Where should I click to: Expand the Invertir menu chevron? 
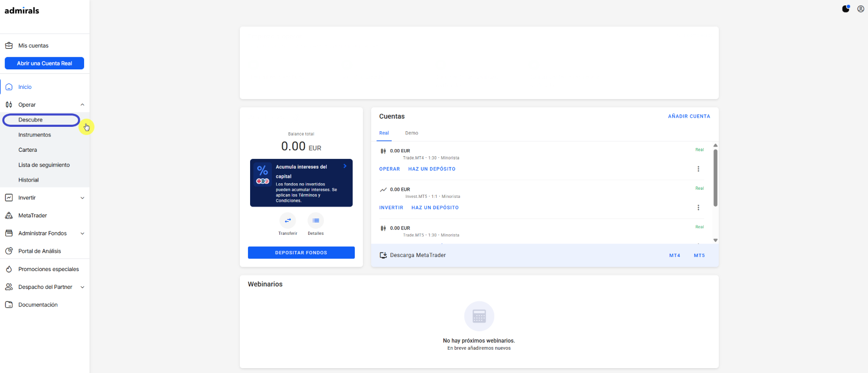[x=82, y=198]
